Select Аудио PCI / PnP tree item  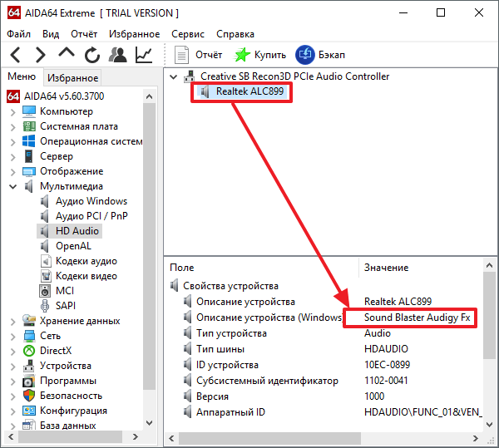pyautogui.click(x=91, y=216)
